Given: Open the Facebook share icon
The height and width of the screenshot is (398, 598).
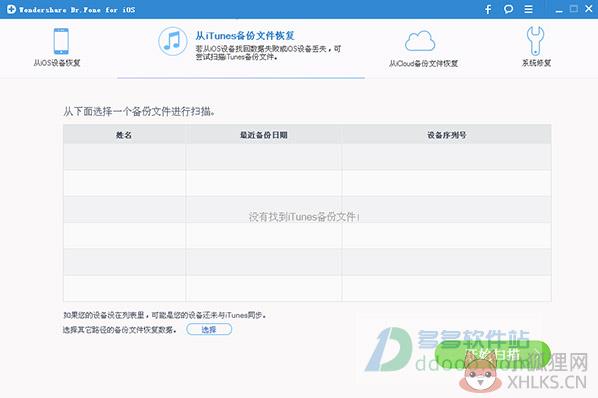Looking at the screenshot, I should tap(488, 9).
